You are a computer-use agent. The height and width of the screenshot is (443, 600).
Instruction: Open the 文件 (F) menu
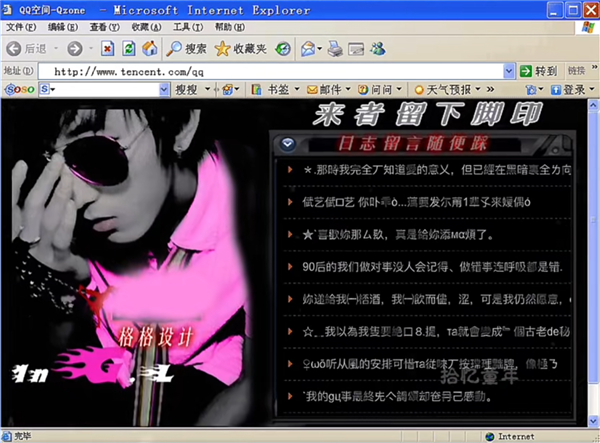click(21, 27)
